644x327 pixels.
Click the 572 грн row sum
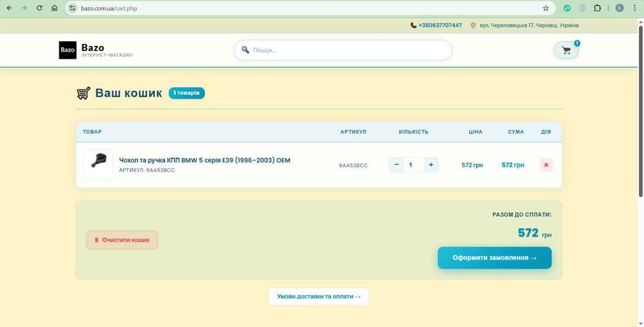coord(513,165)
